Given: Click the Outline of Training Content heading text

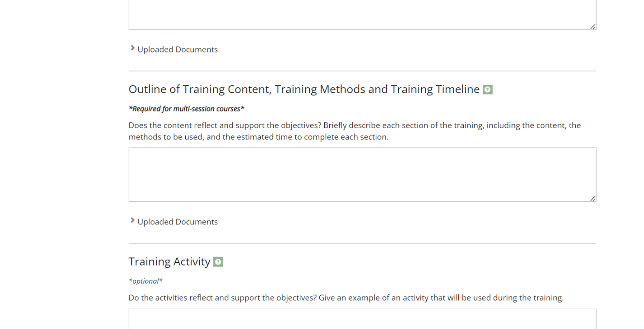Looking at the screenshot, I should click(303, 90).
